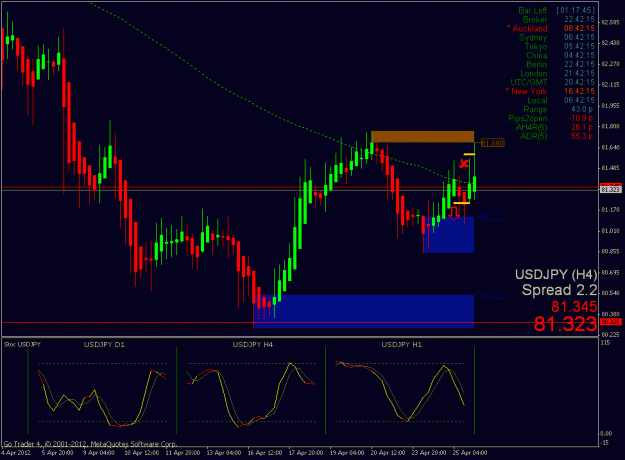The width and height of the screenshot is (625, 460).
Task: Click the Berlin label
Action: [x=537, y=65]
